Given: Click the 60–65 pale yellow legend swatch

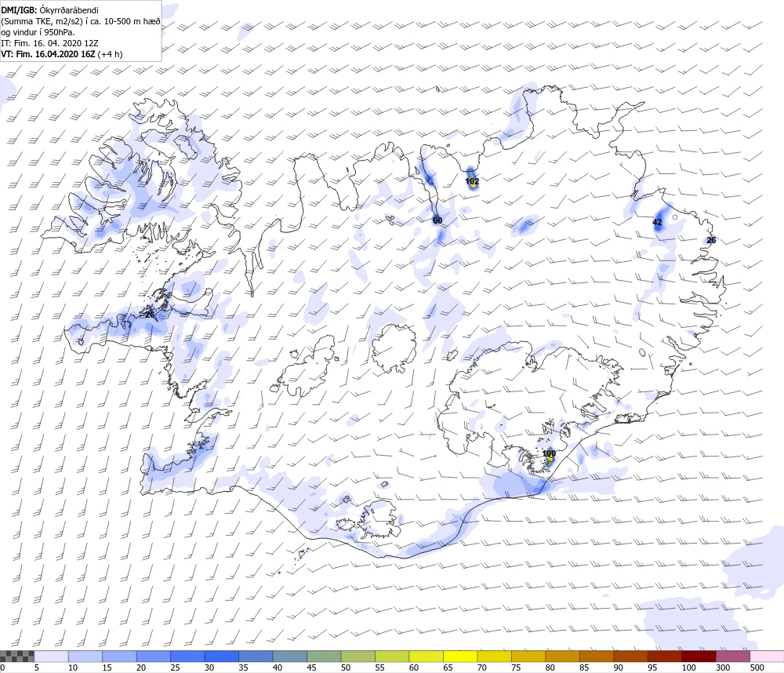Looking at the screenshot, I should click(x=426, y=657).
